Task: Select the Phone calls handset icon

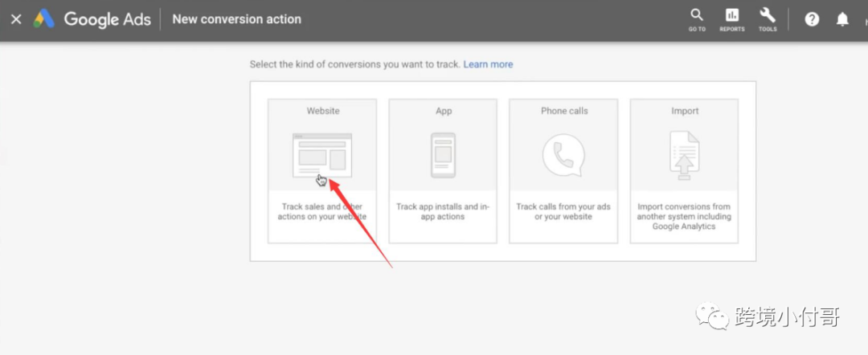Action: 563,155
